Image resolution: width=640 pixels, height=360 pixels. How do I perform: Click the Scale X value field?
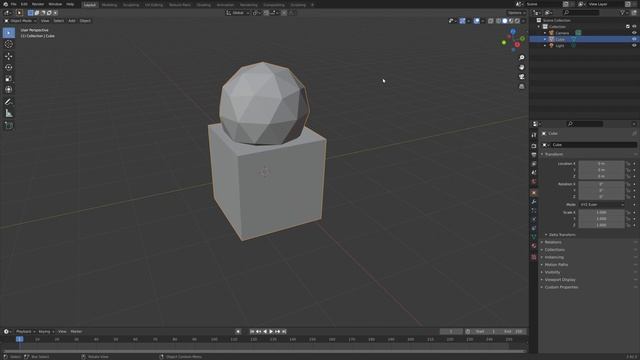click(x=602, y=212)
